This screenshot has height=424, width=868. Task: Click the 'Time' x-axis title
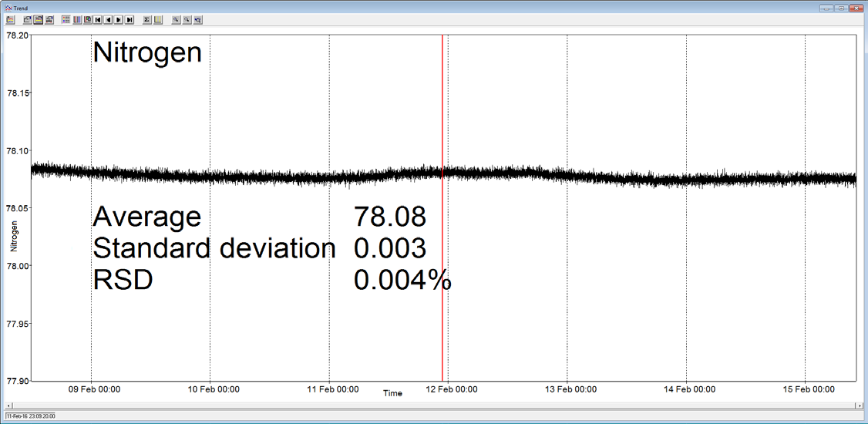tap(392, 394)
